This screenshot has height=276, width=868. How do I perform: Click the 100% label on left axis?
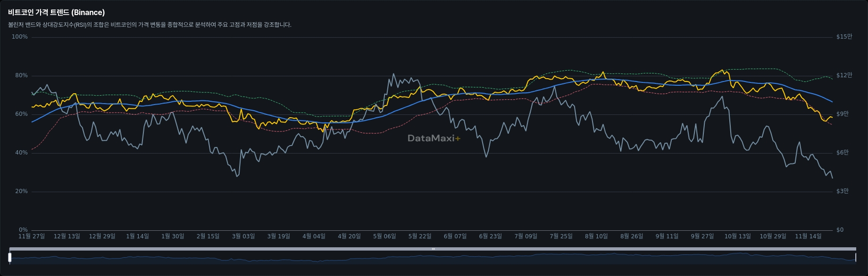click(x=19, y=37)
